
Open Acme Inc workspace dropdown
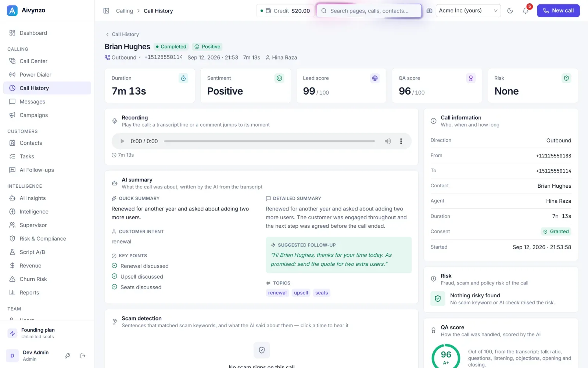[x=468, y=11]
